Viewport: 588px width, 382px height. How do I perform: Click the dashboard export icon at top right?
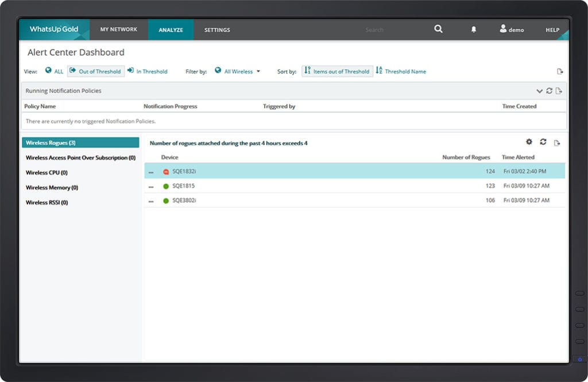(x=560, y=71)
